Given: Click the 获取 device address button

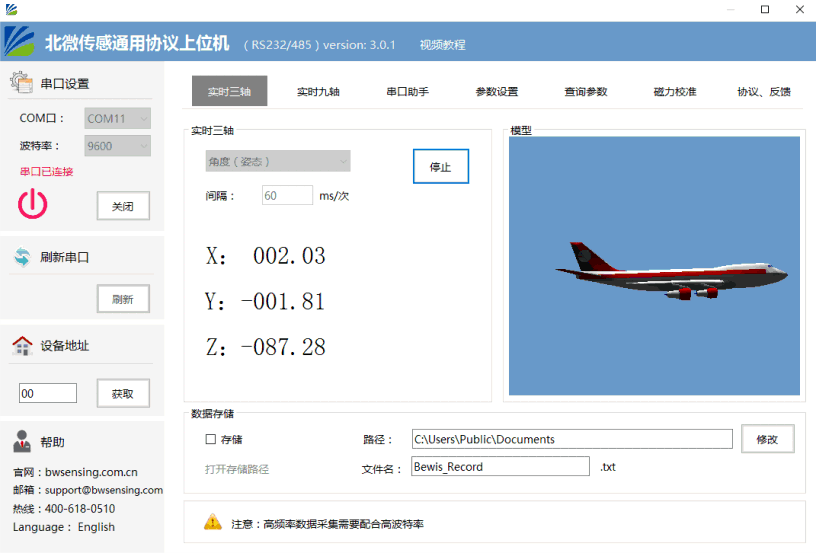Looking at the screenshot, I should coord(123,393).
